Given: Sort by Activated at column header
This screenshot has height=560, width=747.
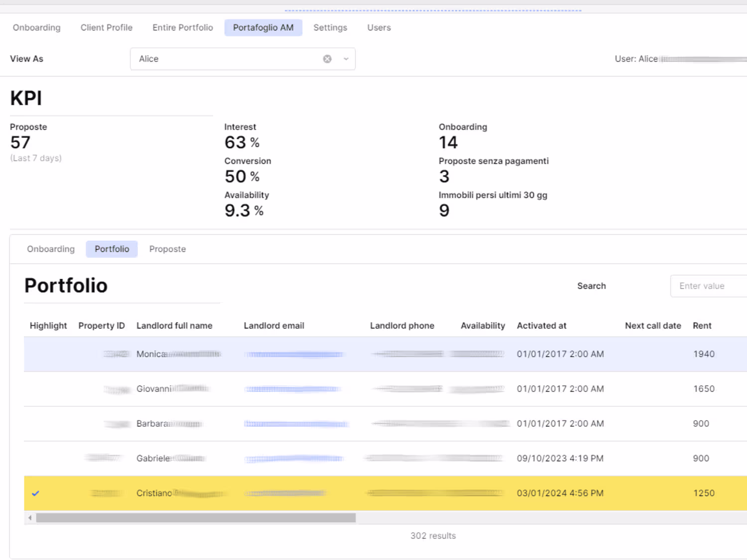Looking at the screenshot, I should [x=541, y=326].
